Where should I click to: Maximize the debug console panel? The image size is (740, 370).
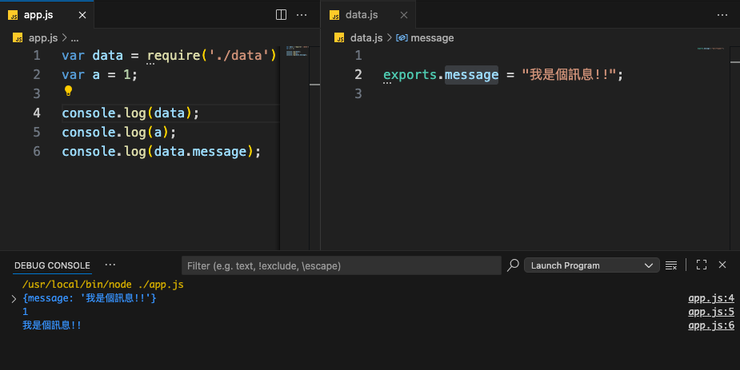(x=702, y=265)
